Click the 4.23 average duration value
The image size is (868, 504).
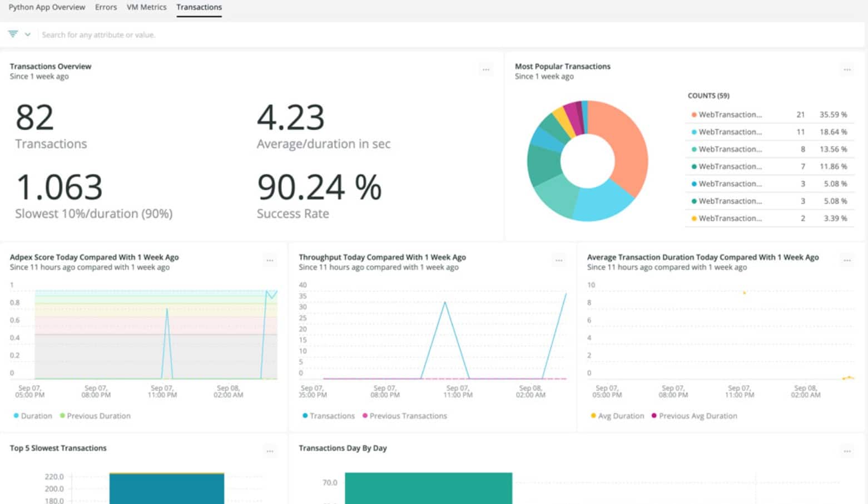[x=290, y=117]
